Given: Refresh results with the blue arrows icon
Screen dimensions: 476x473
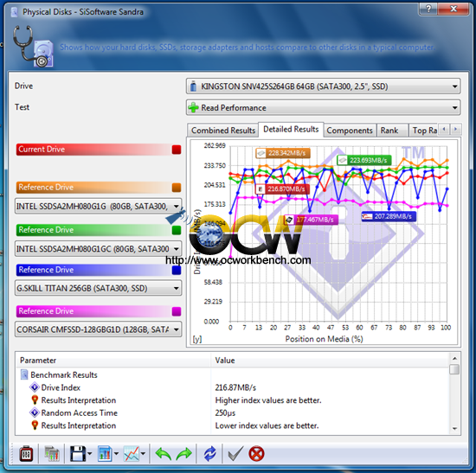Looking at the screenshot, I should click(209, 454).
